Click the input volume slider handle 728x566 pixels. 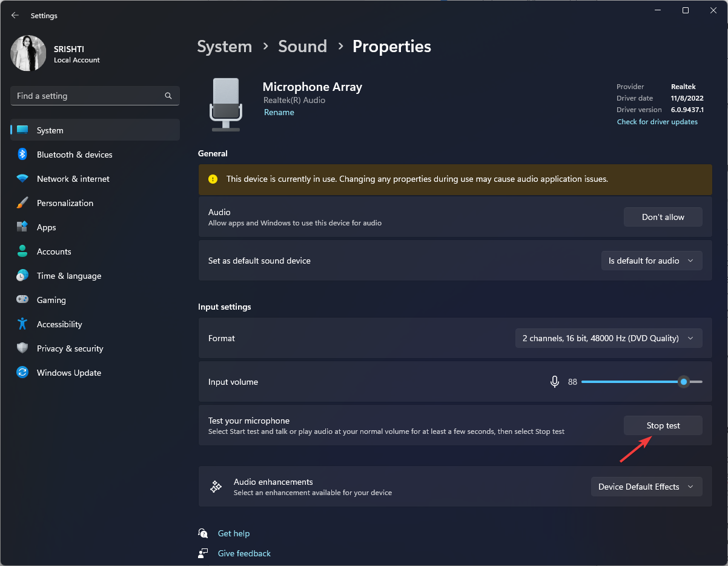pos(684,382)
